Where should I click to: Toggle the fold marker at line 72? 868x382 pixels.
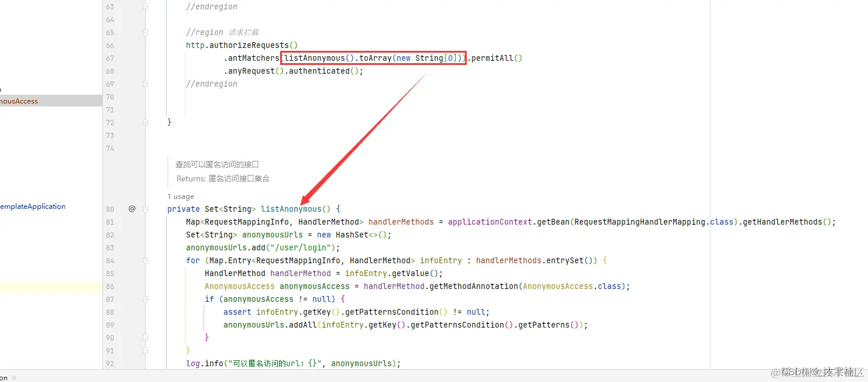146,122
